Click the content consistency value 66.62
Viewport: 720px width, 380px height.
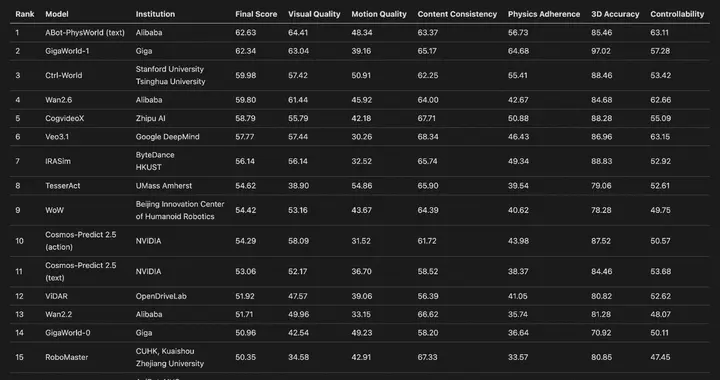[x=428, y=314]
